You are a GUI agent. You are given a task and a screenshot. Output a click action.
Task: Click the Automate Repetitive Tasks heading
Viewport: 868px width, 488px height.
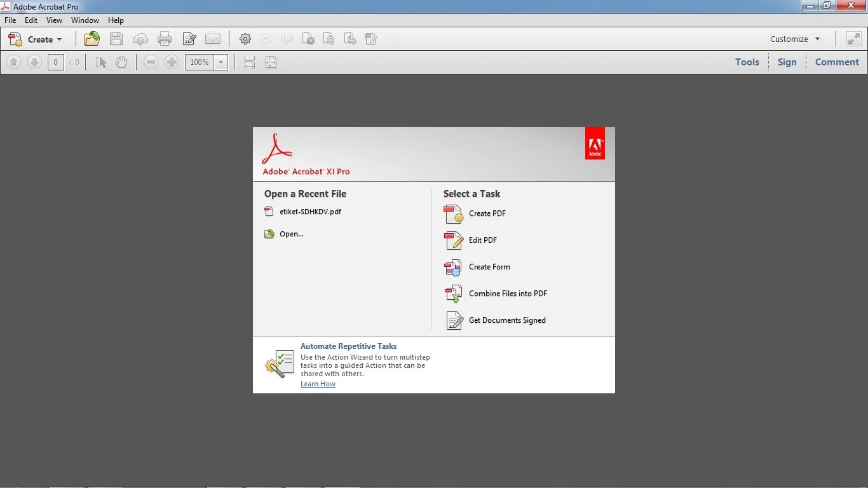click(348, 346)
